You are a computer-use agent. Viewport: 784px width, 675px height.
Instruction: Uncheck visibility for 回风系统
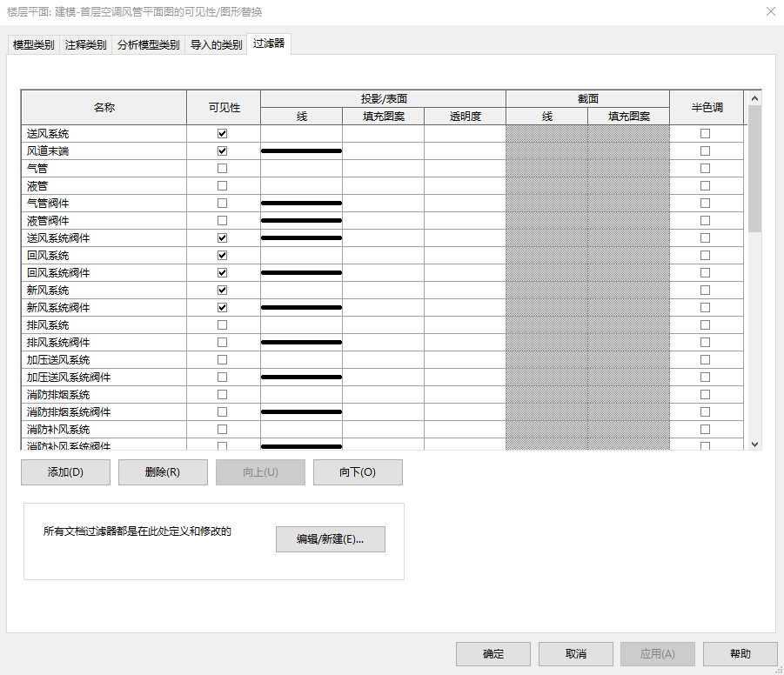(x=223, y=256)
